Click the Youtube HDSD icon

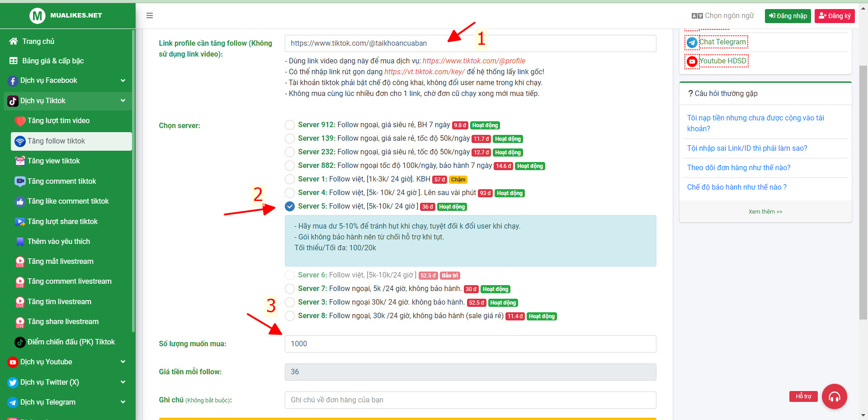click(692, 61)
